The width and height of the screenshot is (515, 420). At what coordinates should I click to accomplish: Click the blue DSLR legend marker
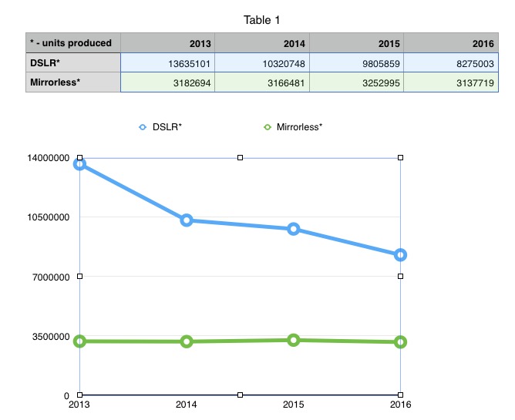[x=143, y=127]
